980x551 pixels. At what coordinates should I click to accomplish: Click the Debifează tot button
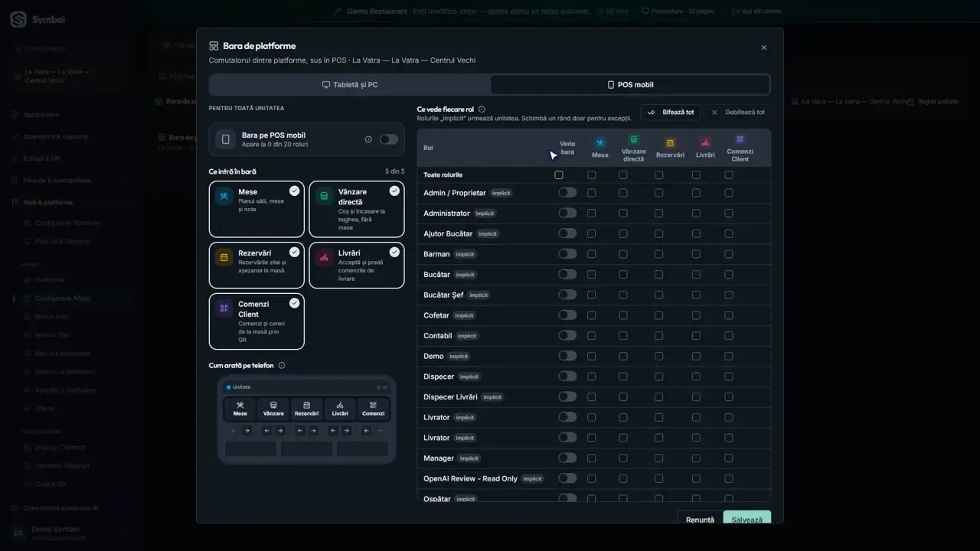pos(737,112)
